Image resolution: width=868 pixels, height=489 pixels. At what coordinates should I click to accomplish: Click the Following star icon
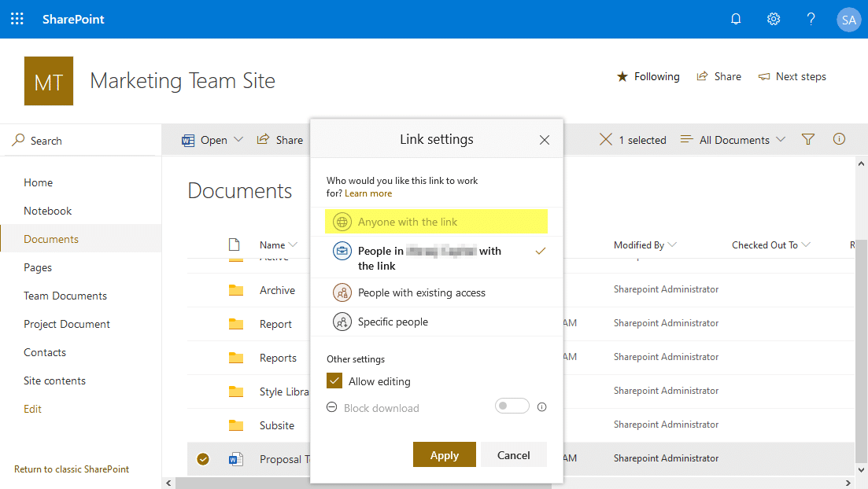click(x=622, y=76)
